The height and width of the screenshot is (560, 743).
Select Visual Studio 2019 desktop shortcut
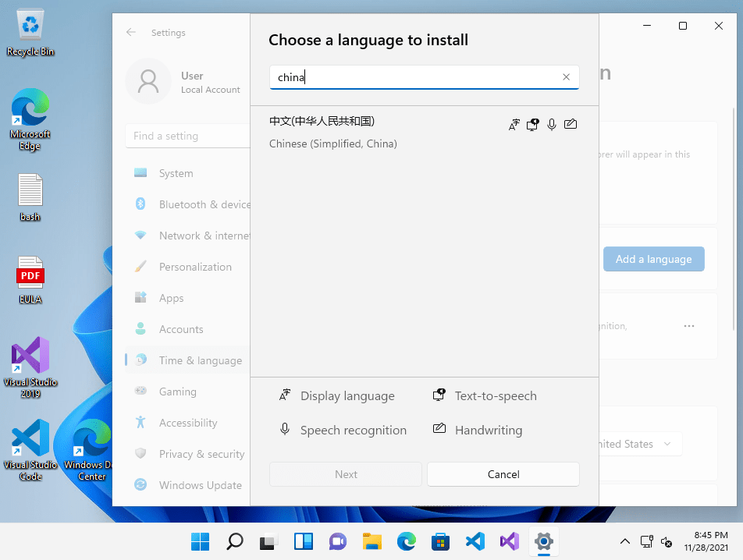click(x=30, y=367)
